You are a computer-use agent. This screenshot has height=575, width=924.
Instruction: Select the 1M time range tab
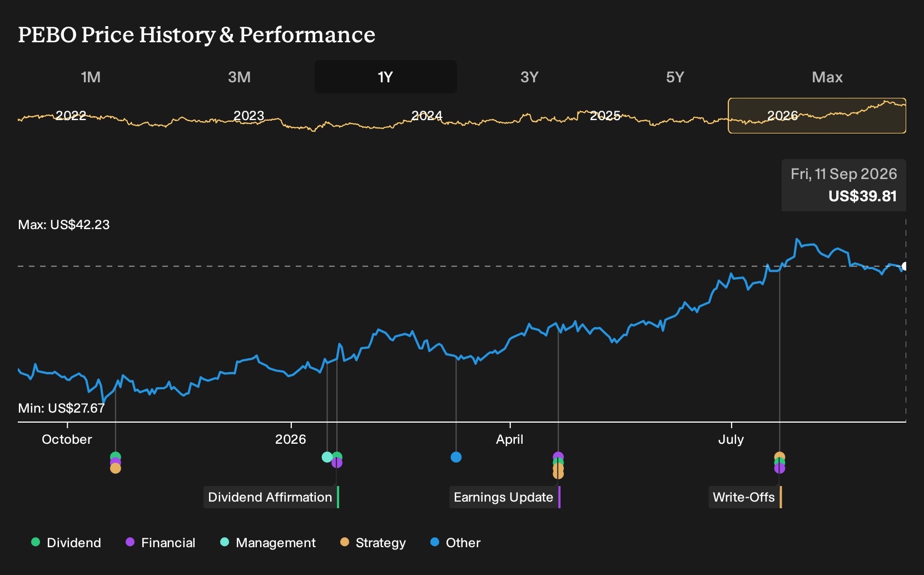[x=91, y=77]
